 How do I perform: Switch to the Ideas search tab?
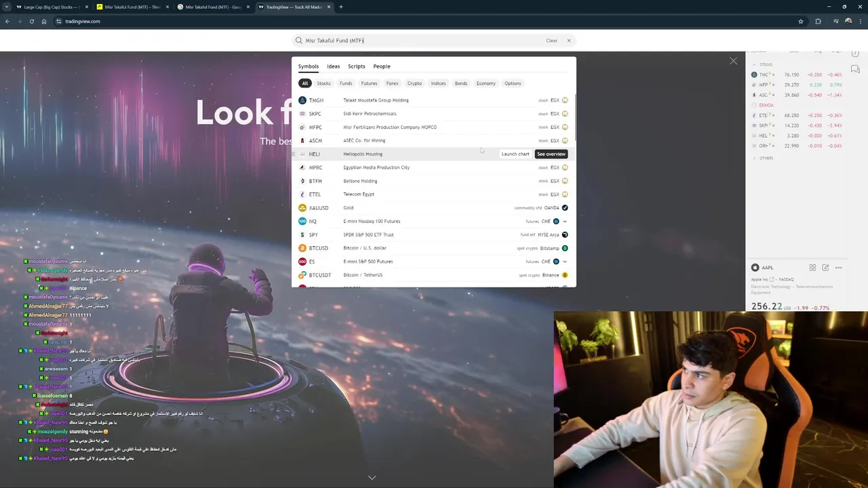click(333, 66)
